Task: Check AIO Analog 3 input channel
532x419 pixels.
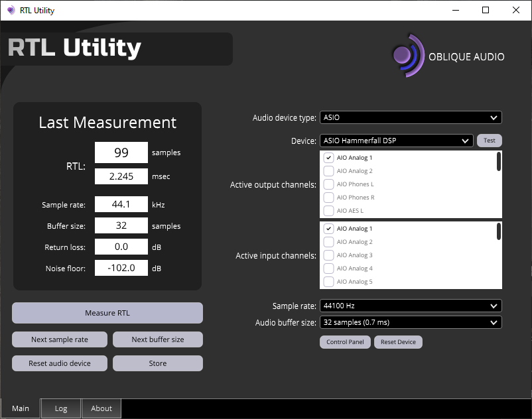Action: (x=328, y=255)
